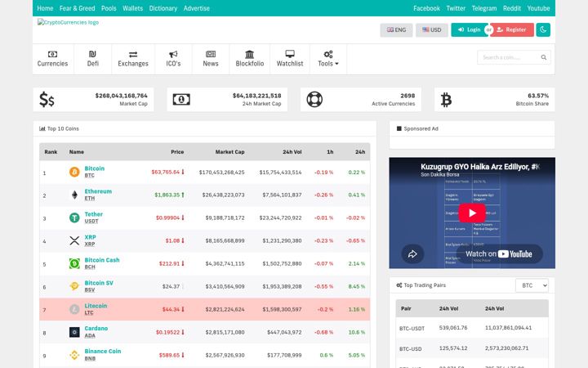The width and height of the screenshot is (588, 368).
Task: Click the Tether coin logo
Action: (74, 218)
